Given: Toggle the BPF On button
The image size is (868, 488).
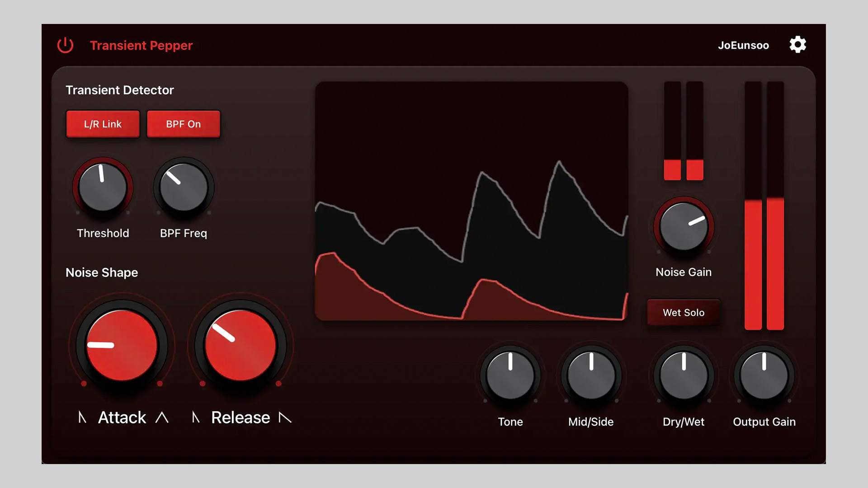Looking at the screenshot, I should [x=184, y=124].
